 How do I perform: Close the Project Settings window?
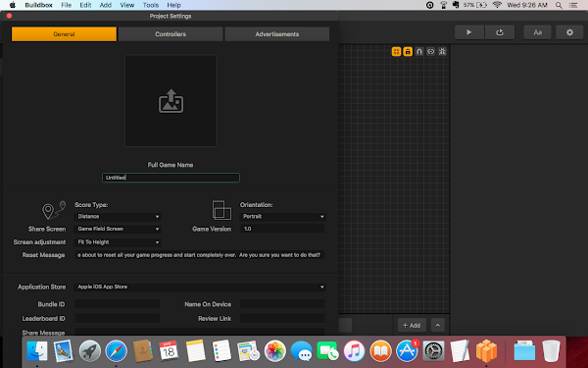coord(10,16)
